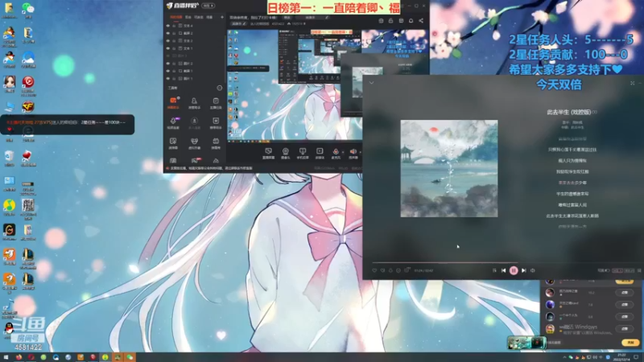
Task: Click the pill button with pencil under title
Action: [238, 24]
